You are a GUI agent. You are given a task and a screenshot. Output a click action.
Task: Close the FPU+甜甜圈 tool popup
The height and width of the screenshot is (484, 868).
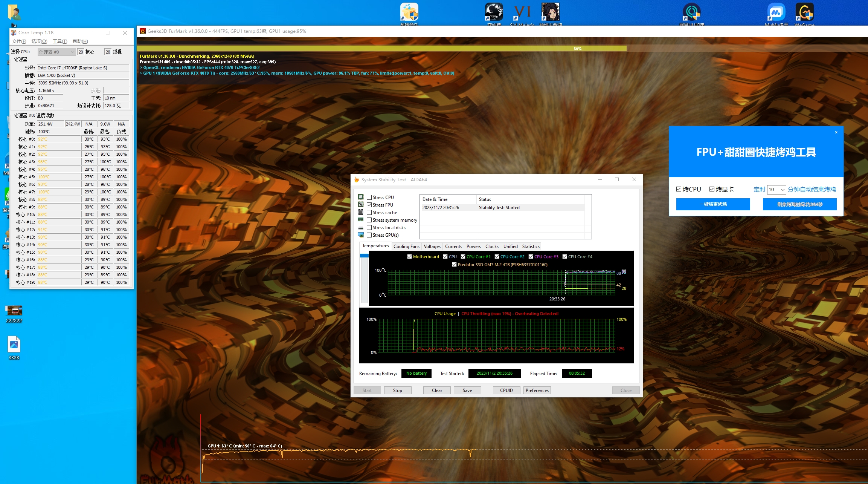(836, 132)
